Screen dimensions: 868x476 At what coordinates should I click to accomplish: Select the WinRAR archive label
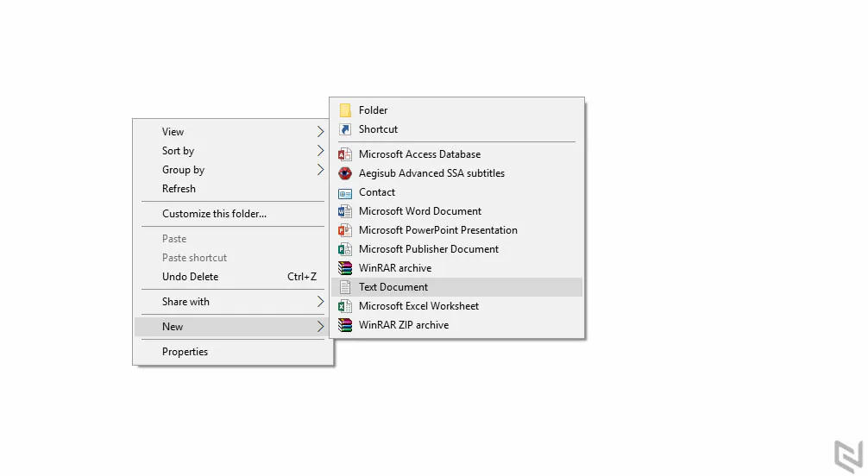[x=395, y=268]
